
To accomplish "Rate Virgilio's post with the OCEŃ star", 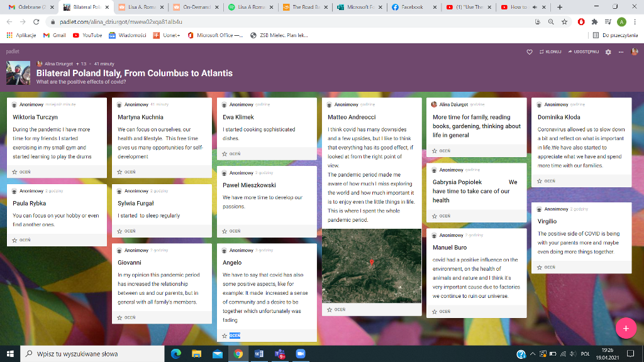I will tap(540, 267).
